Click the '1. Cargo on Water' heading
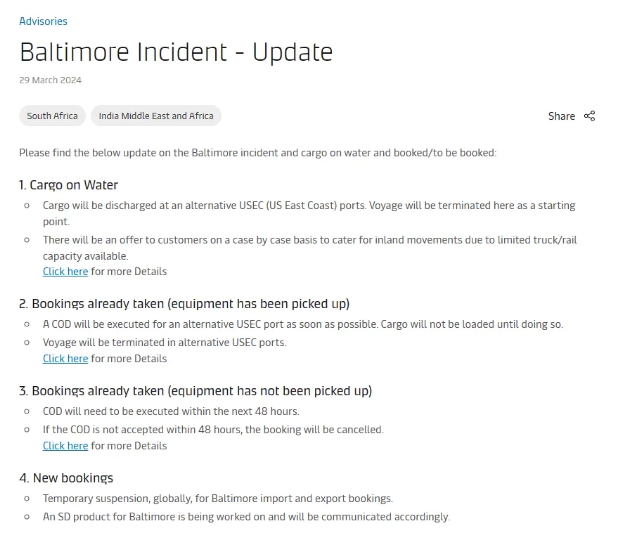Image resolution: width=637 pixels, height=537 pixels. [68, 185]
